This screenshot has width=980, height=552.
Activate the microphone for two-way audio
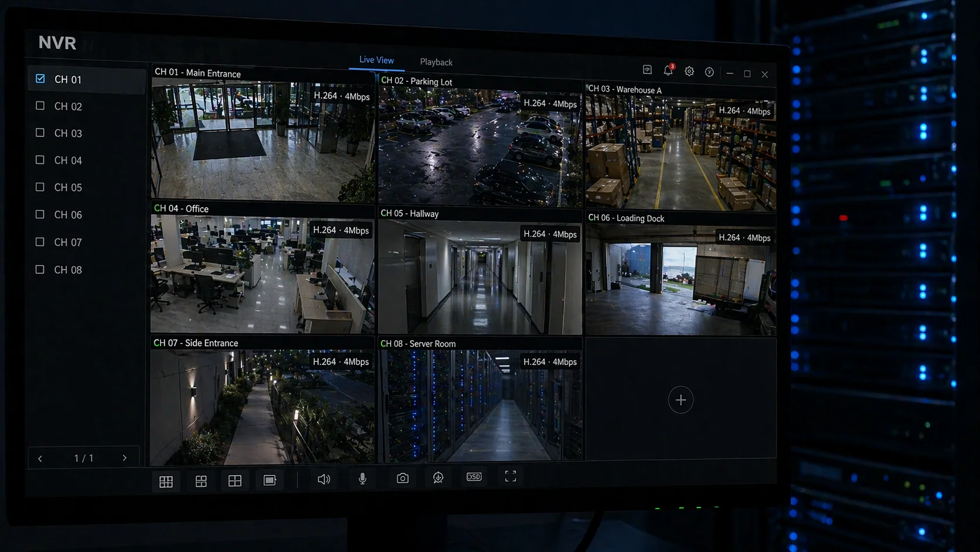(x=362, y=479)
